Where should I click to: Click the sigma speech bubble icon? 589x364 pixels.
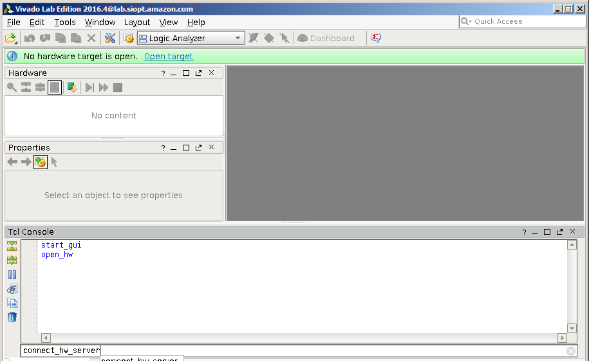(376, 37)
